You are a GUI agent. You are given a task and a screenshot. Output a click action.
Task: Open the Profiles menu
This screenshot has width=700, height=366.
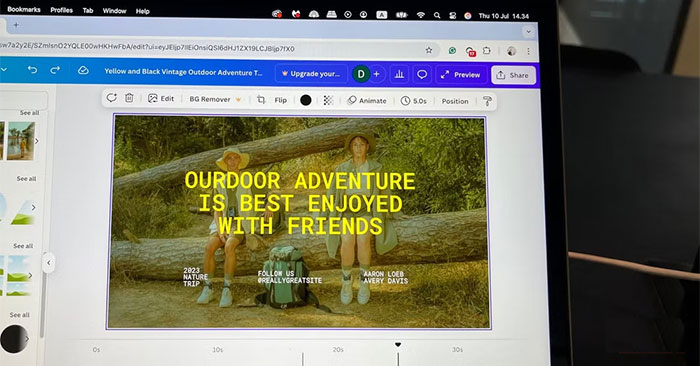point(61,10)
